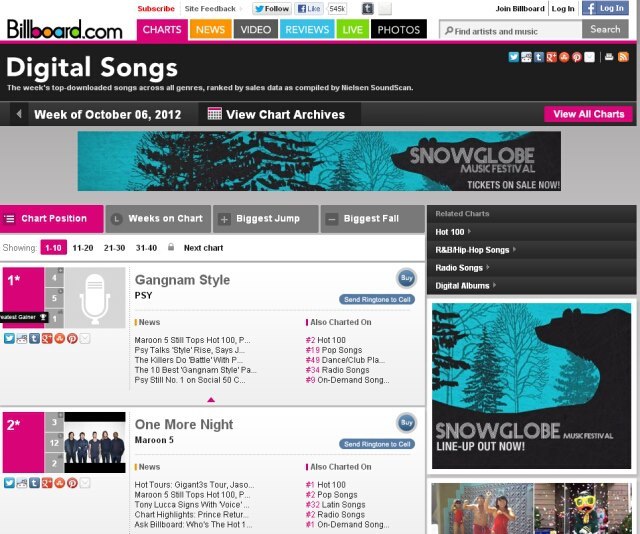Pin One More Night on Pinterest

click(x=72, y=483)
